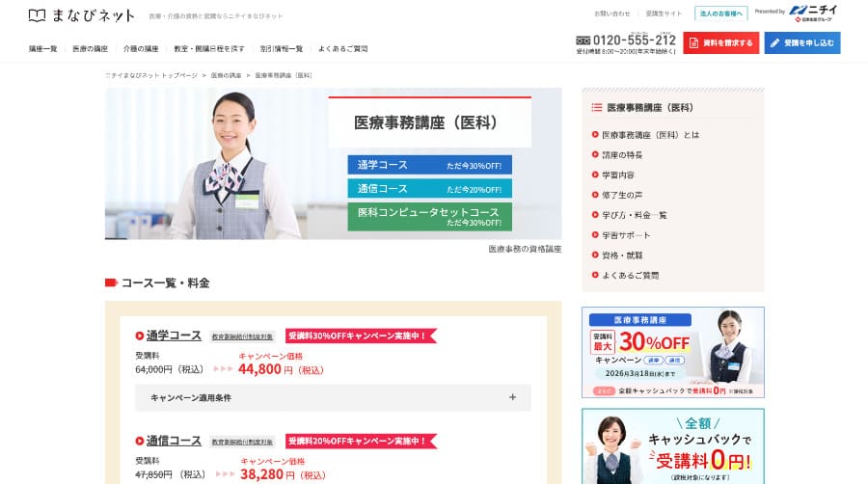Click the まなびネット book logo
This screenshot has width=868, height=484.
pos(37,15)
